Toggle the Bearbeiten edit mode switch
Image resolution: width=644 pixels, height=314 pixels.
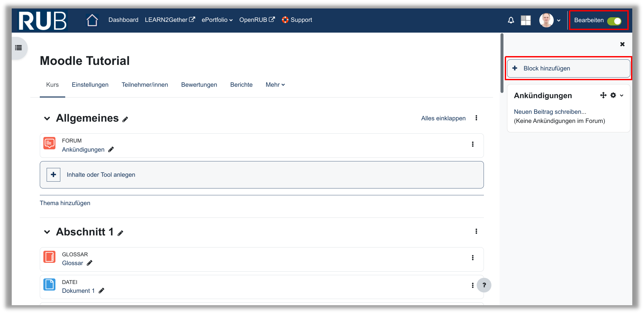[x=614, y=21]
